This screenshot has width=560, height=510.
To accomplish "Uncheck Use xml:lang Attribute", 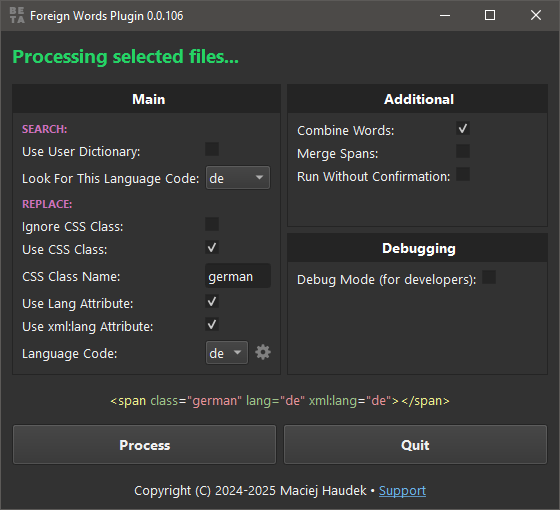I will pyautogui.click(x=212, y=324).
